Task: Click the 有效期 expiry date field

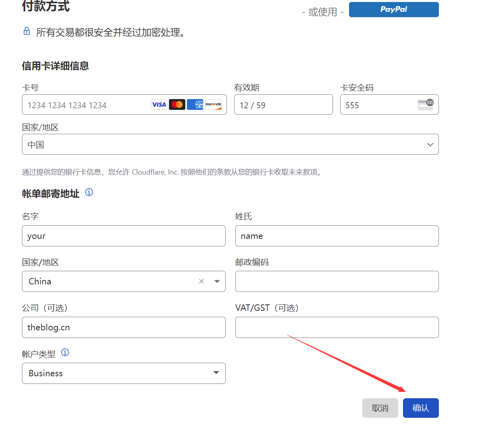Action: click(x=283, y=104)
